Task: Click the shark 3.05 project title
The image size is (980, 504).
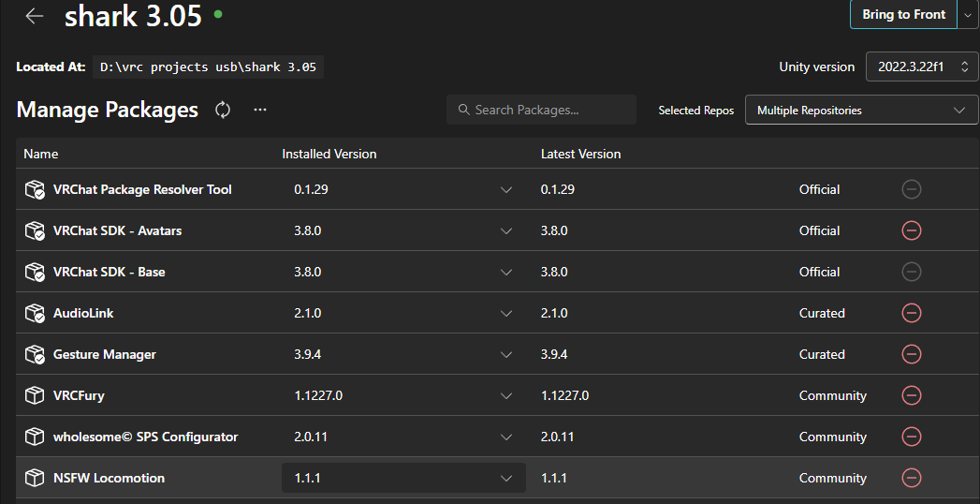Action: pyautogui.click(x=133, y=16)
